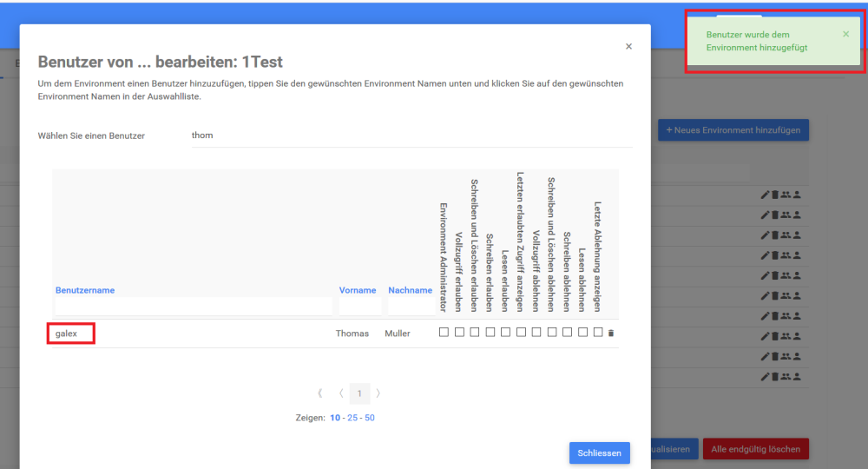The height and width of the screenshot is (469, 868).
Task: Click single user icon in first background row
Action: click(797, 195)
